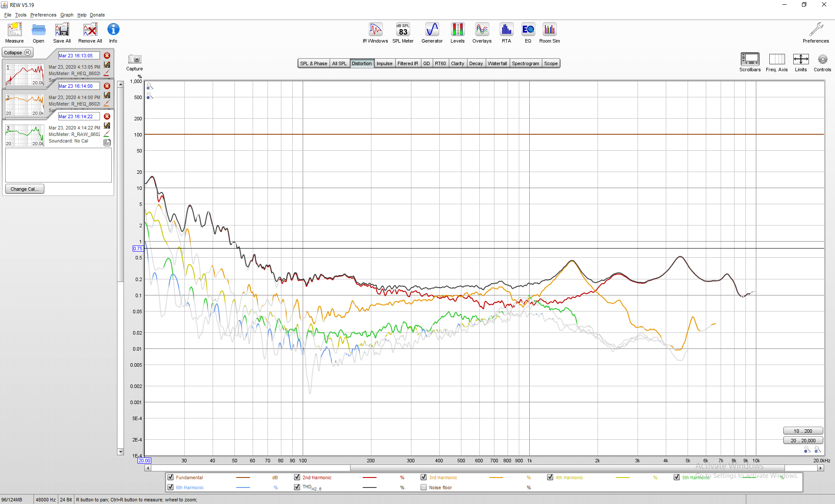
Task: Enable the Noise floor checkbox
Action: [424, 487]
